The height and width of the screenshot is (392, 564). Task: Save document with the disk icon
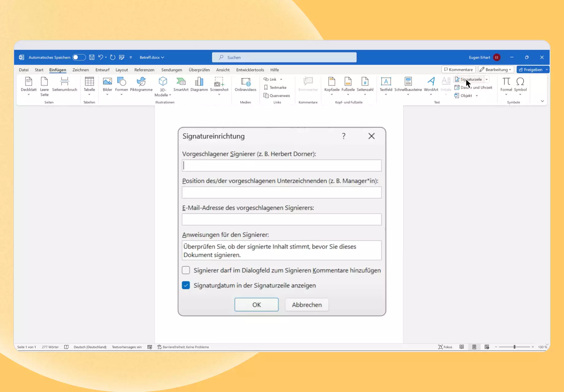[x=92, y=57]
